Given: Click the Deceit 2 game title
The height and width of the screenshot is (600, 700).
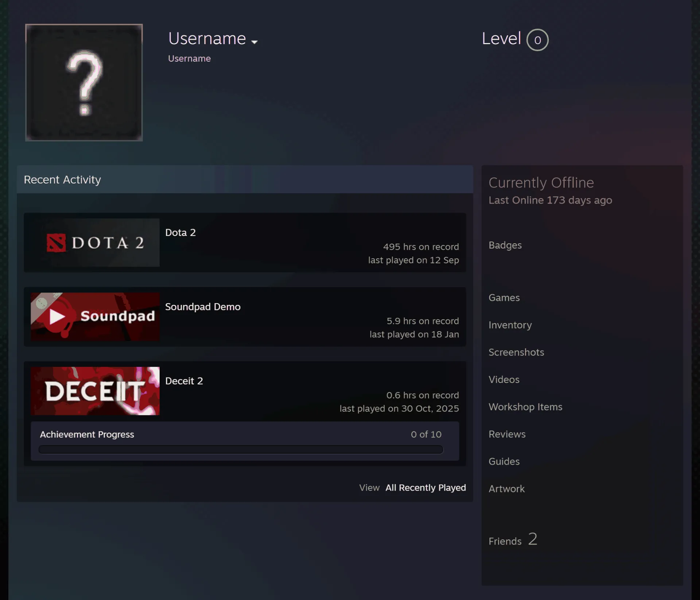Looking at the screenshot, I should (184, 381).
